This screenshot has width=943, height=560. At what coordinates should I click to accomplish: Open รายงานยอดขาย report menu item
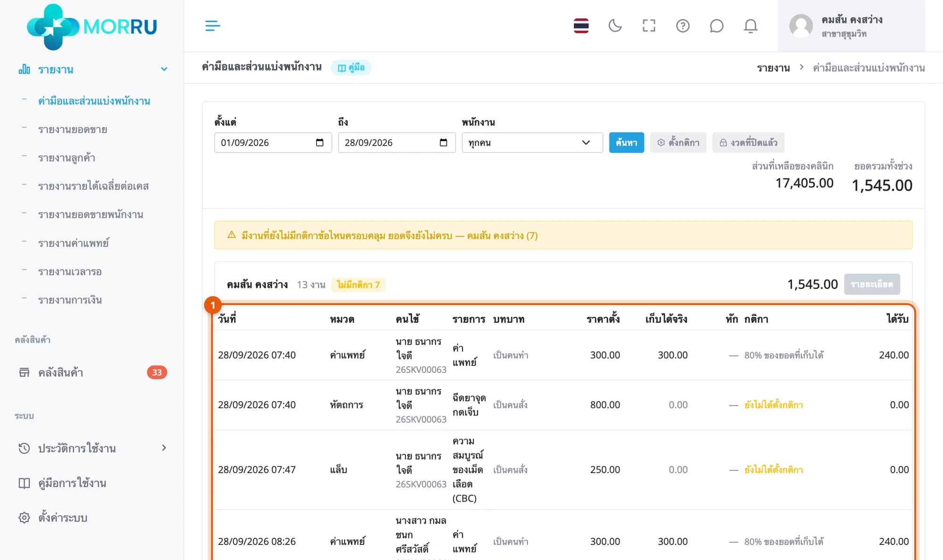tap(73, 129)
